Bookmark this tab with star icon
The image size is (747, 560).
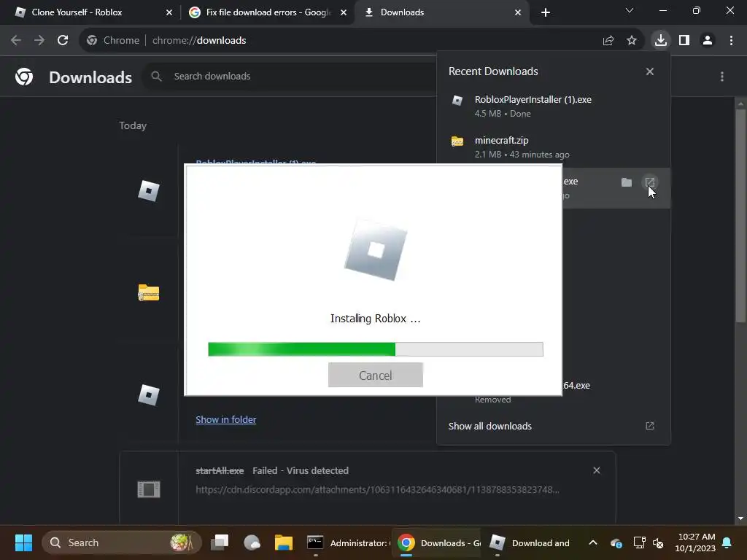[632, 41]
